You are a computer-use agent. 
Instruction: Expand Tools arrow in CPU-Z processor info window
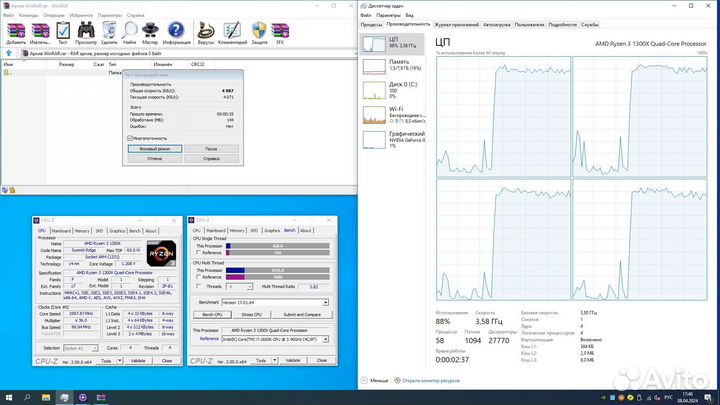click(119, 361)
